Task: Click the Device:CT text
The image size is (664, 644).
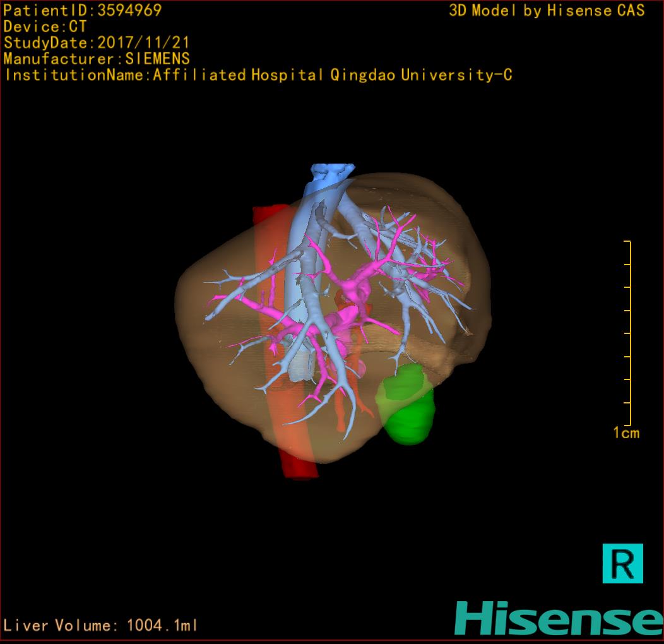Action: tap(45, 27)
